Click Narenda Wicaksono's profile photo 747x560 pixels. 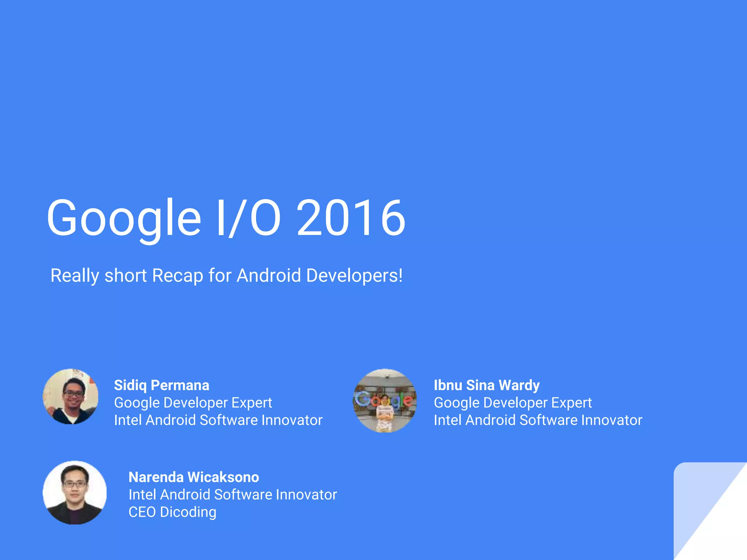(74, 493)
